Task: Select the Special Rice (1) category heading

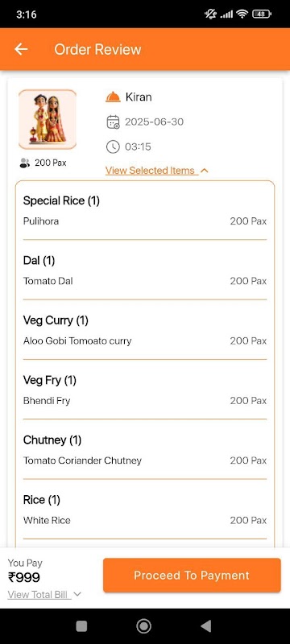Action: (61, 200)
